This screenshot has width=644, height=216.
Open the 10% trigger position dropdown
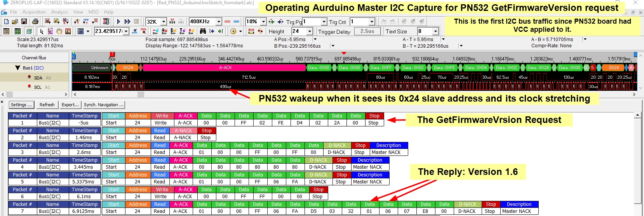(263, 22)
